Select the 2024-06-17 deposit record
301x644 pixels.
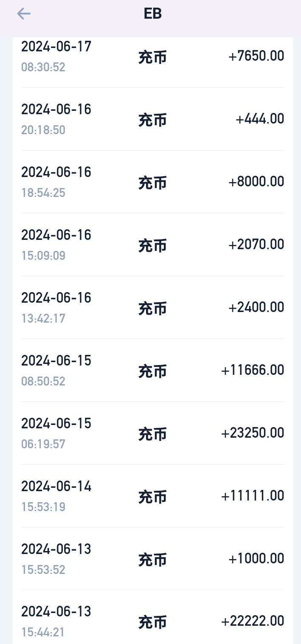[x=56, y=47]
